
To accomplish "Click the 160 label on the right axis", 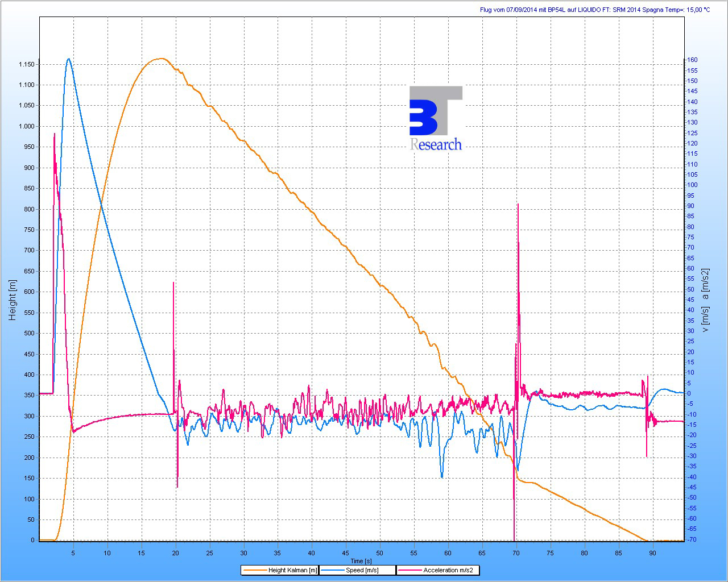I will (x=692, y=60).
